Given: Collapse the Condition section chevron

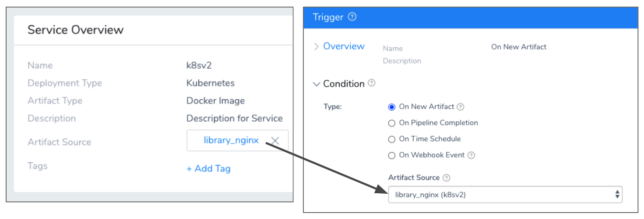Looking at the screenshot, I should (316, 84).
